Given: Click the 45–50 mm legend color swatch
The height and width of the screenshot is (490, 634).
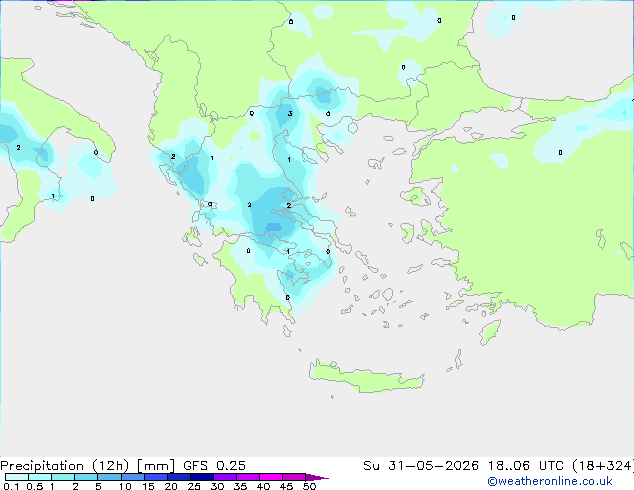Looking at the screenshot, I should [294, 477].
